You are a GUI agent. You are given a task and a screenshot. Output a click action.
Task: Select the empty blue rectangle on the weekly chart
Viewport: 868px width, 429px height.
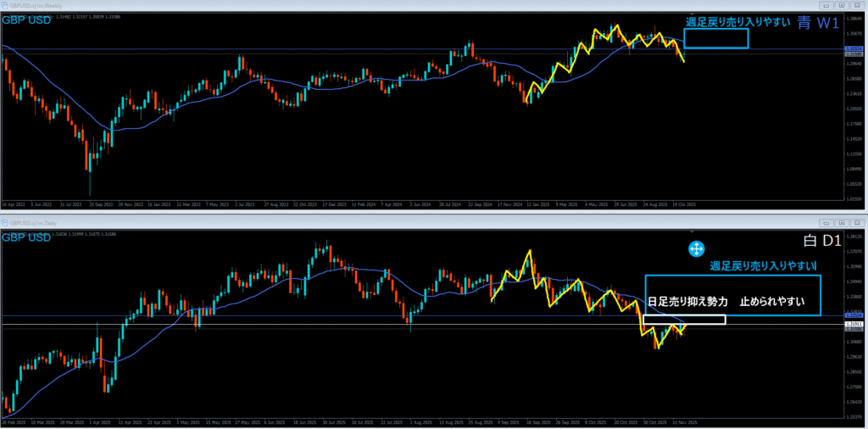pos(715,38)
